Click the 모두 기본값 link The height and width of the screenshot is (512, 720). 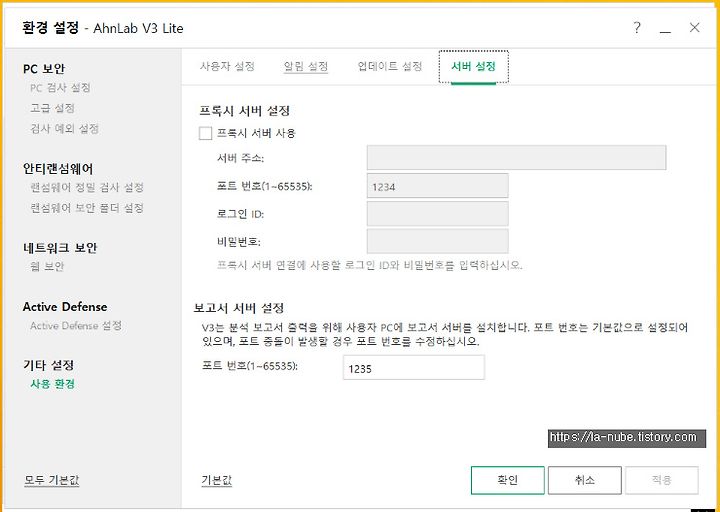51,480
